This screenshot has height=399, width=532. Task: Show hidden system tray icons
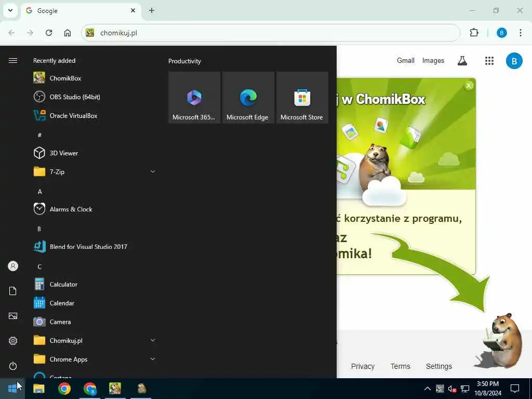coord(428,389)
